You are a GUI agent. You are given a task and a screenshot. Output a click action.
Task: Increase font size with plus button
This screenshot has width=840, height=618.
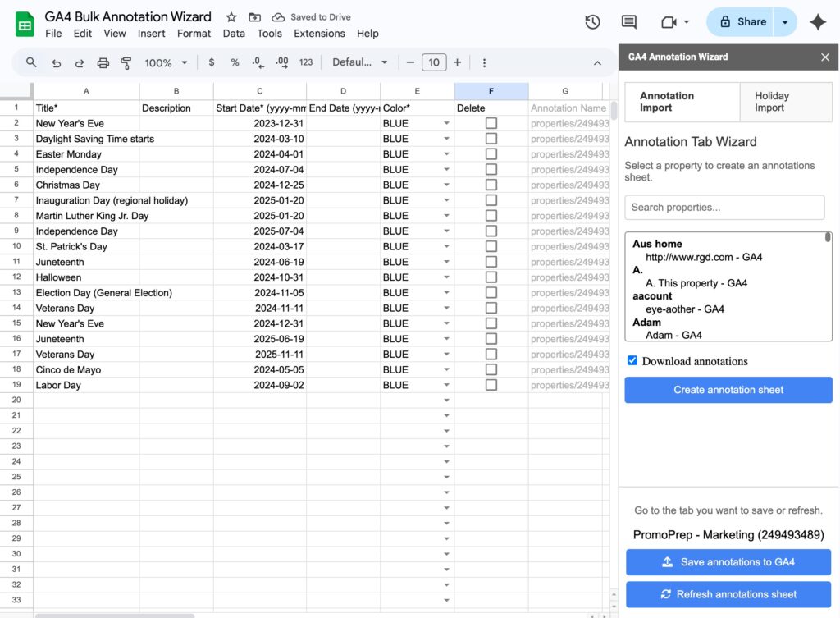point(457,62)
